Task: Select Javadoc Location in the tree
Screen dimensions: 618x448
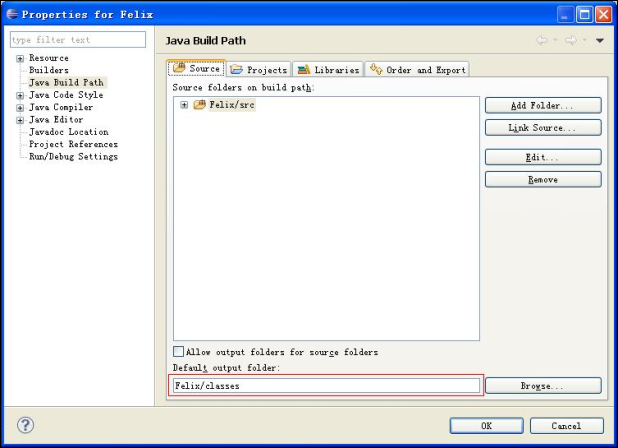Action: pos(69,132)
